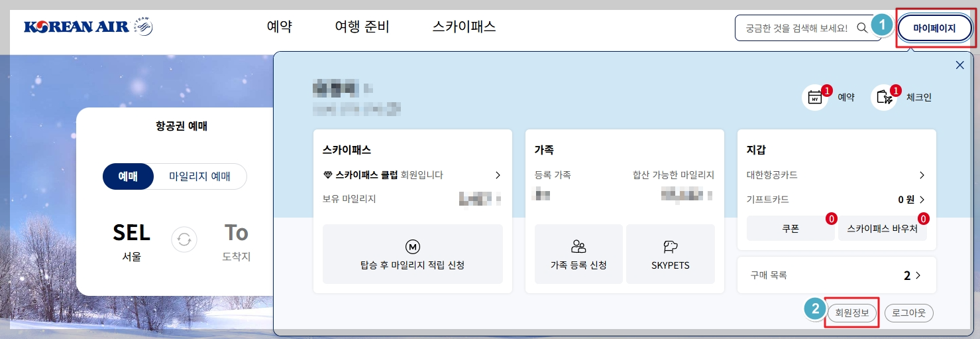Open the 체크인 check-in icon

click(884, 98)
